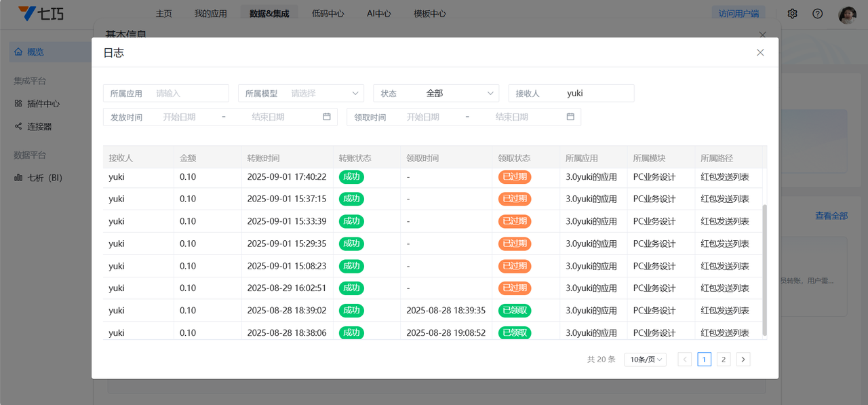
Task: Open calendar icon for 领取时间 range
Action: pyautogui.click(x=570, y=117)
